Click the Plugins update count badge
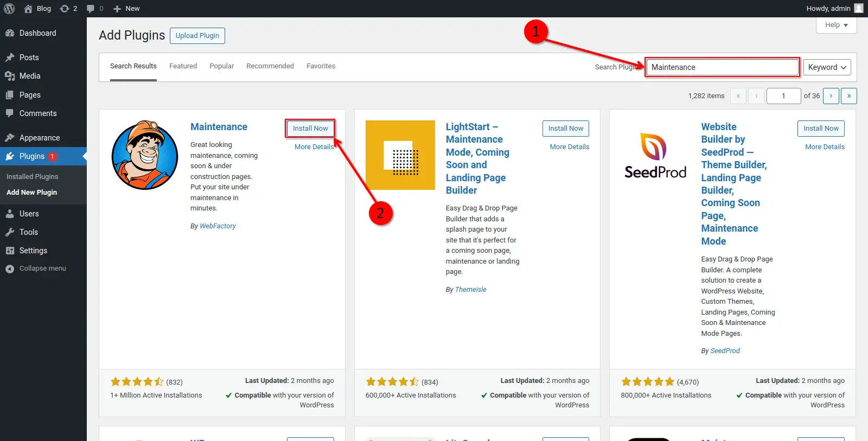 tap(52, 156)
